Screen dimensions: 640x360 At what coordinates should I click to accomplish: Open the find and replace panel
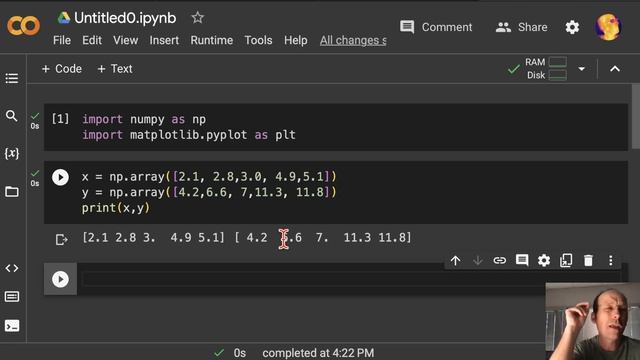coord(11,116)
